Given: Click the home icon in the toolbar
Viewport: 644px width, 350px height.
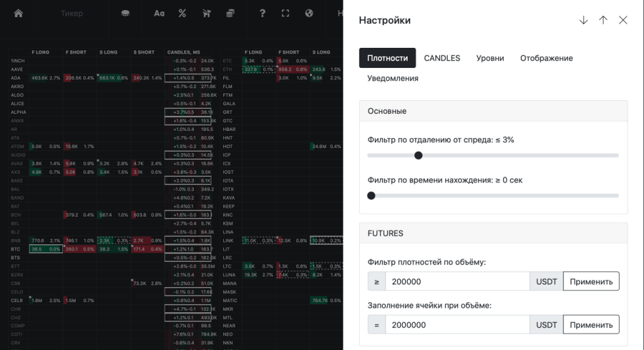Looking at the screenshot, I should click(x=18, y=13).
